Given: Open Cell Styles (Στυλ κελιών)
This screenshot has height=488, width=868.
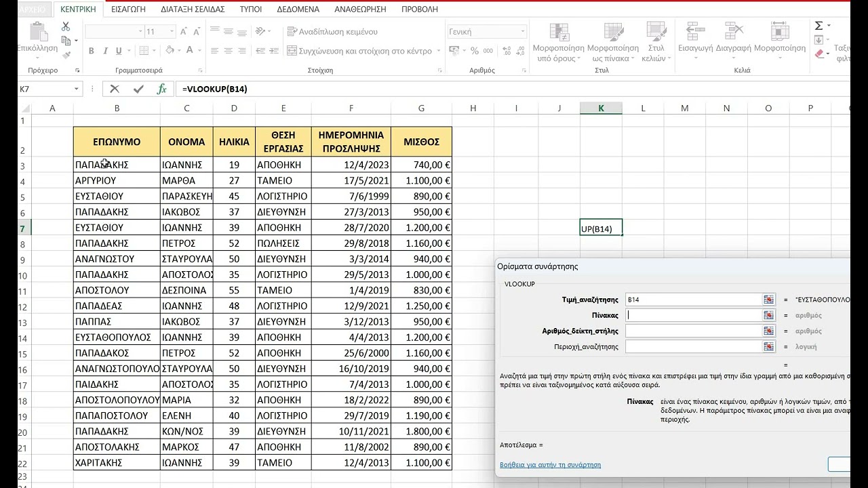Looking at the screenshot, I should click(656, 42).
